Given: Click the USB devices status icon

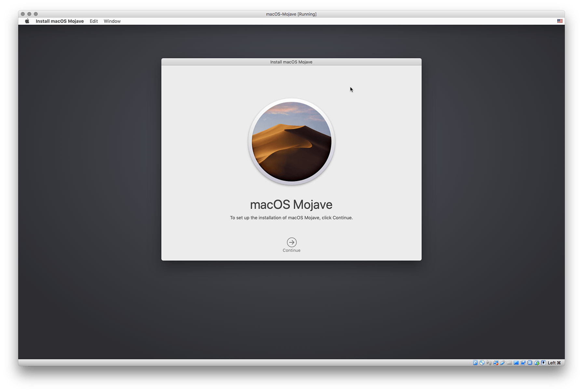Looking at the screenshot, I should [503, 363].
